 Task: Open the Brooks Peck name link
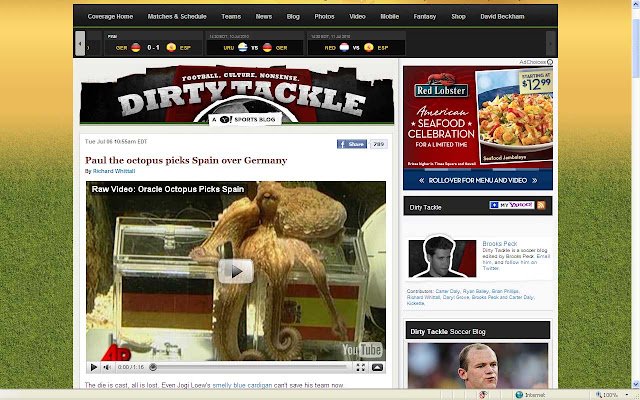coord(500,243)
